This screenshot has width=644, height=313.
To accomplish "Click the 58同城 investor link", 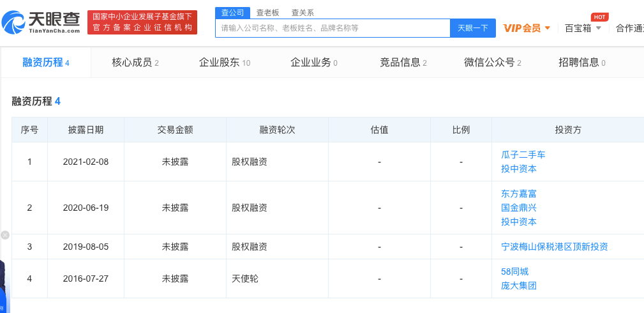I will tap(515, 271).
